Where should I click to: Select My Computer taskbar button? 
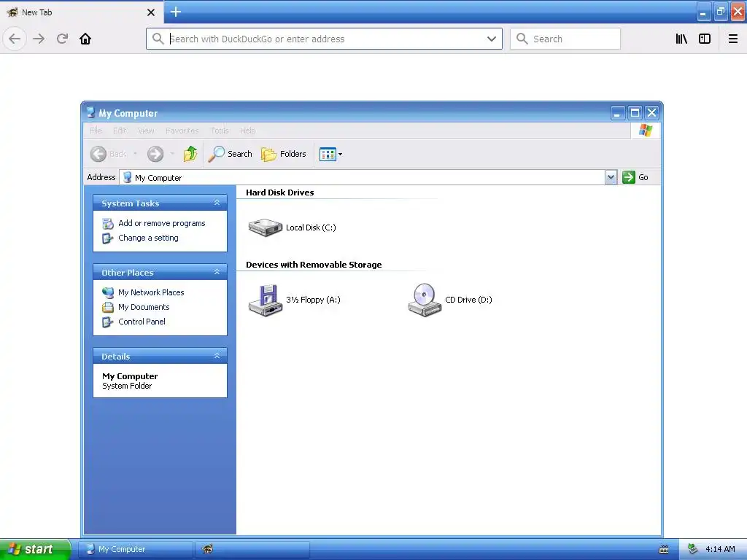coord(135,549)
